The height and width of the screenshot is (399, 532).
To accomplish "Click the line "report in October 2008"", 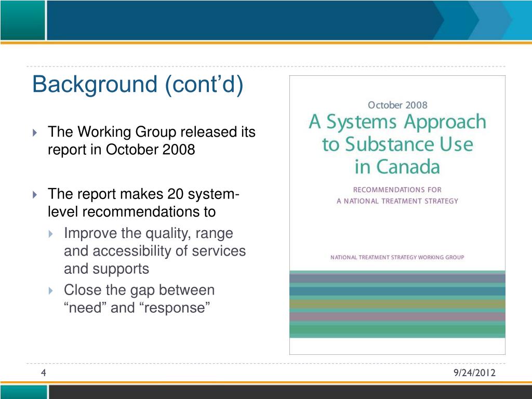I will 122,150.
